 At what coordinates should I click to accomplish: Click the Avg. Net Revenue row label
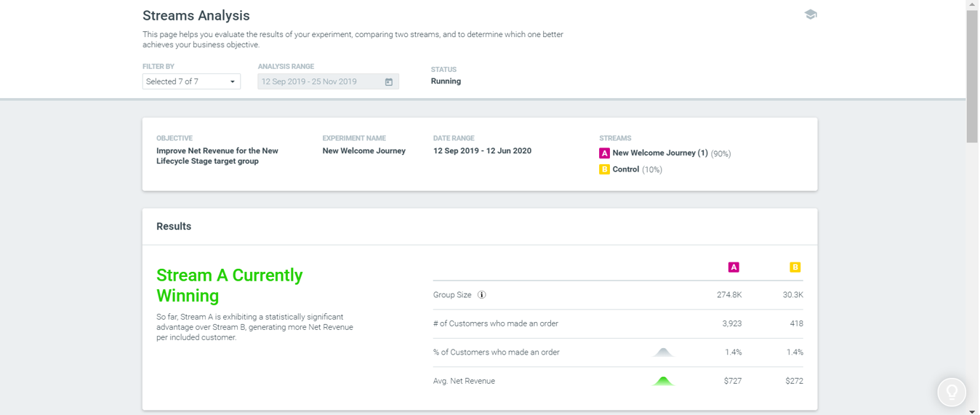[x=464, y=381]
